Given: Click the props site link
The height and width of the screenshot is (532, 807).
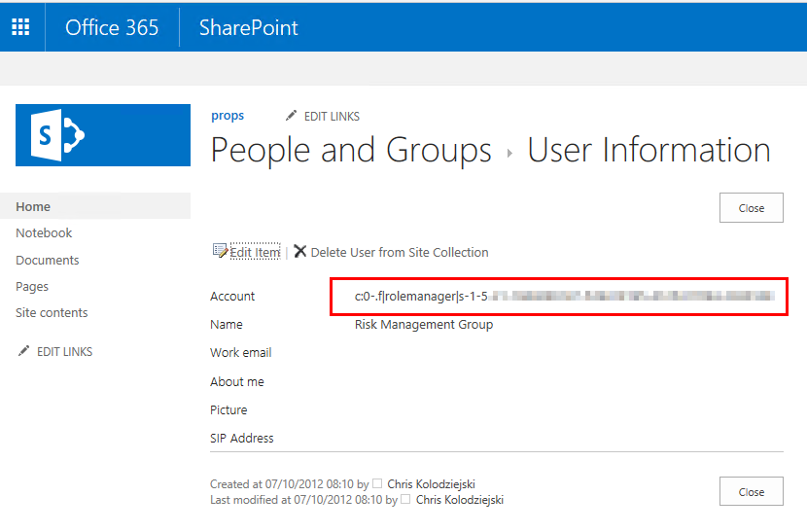Looking at the screenshot, I should [x=228, y=116].
